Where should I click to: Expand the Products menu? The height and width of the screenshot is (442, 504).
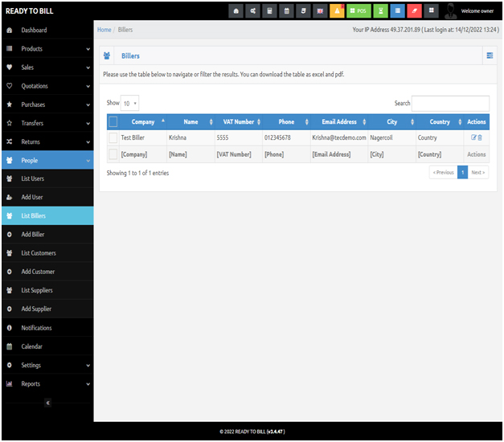[47, 48]
